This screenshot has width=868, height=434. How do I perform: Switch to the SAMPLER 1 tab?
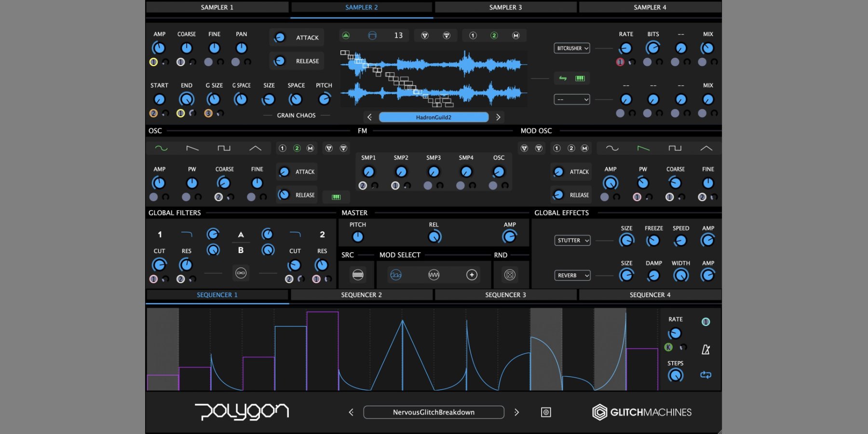(217, 7)
